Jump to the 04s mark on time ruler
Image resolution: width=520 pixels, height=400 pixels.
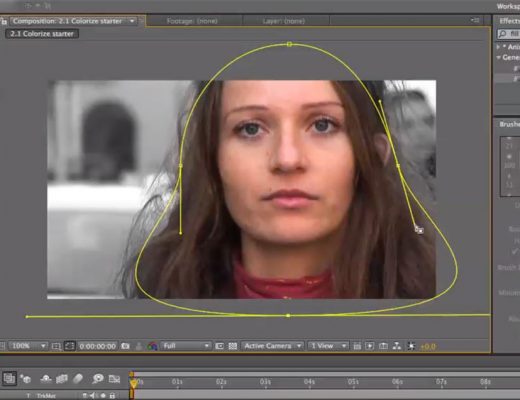[309, 382]
